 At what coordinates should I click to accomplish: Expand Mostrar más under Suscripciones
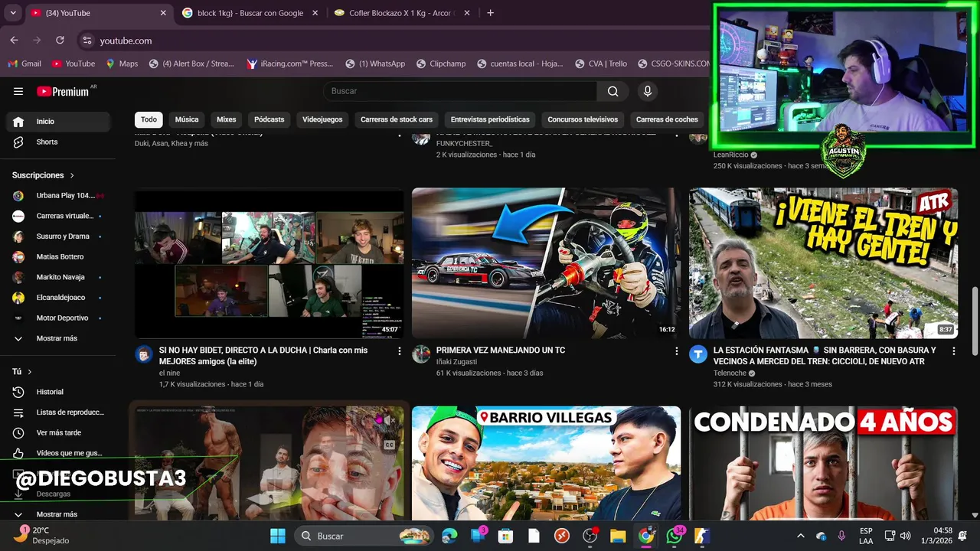click(58, 338)
